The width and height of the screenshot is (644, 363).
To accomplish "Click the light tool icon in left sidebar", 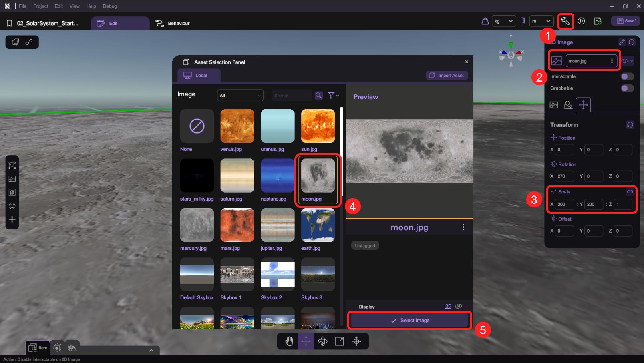I will click(x=12, y=206).
